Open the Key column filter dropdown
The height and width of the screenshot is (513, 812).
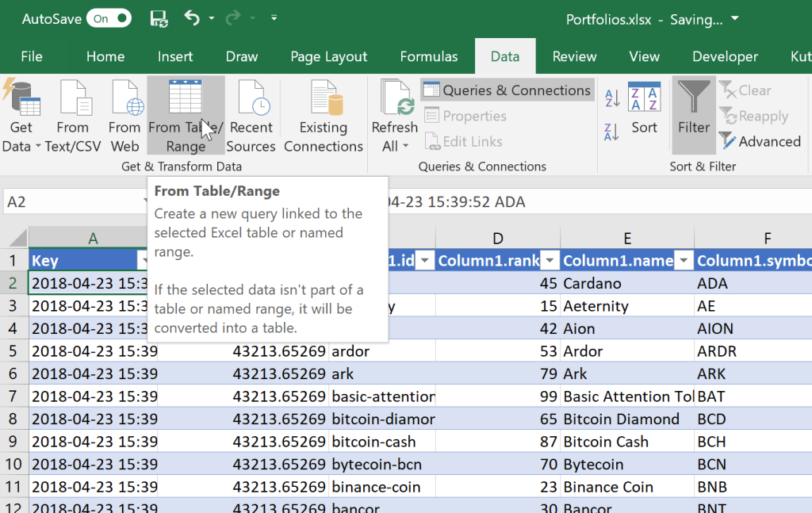click(x=143, y=260)
